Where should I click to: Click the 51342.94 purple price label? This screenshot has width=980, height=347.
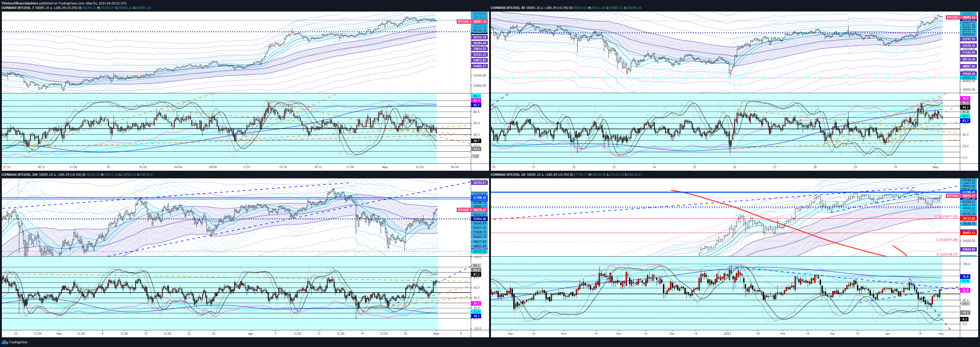(x=969, y=53)
